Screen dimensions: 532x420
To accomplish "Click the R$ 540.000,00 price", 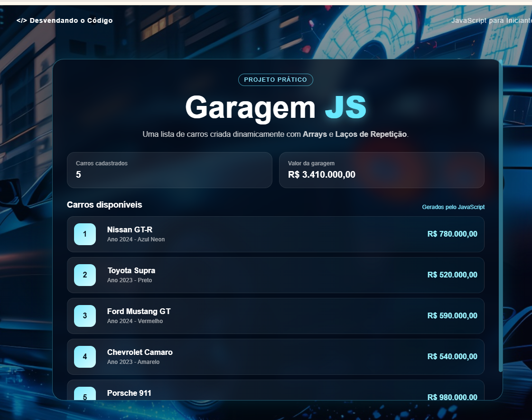I will click(452, 356).
